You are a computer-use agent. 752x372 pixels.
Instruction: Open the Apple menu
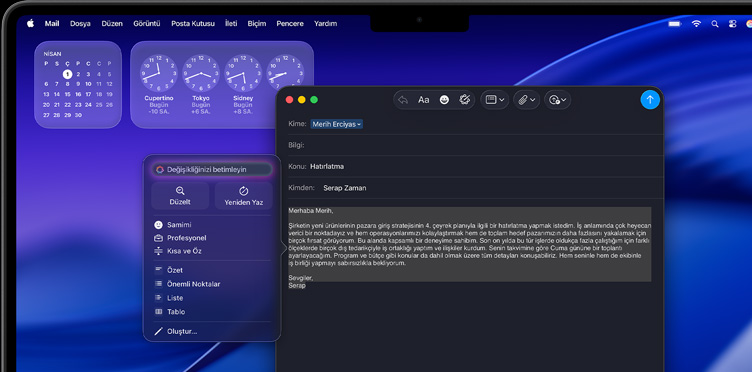pos(31,23)
